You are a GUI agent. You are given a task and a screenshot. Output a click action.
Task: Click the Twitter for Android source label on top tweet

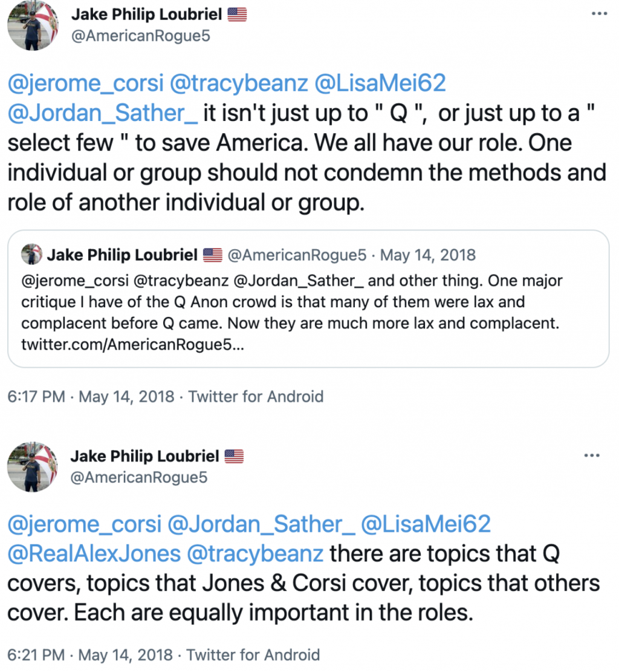point(256,397)
